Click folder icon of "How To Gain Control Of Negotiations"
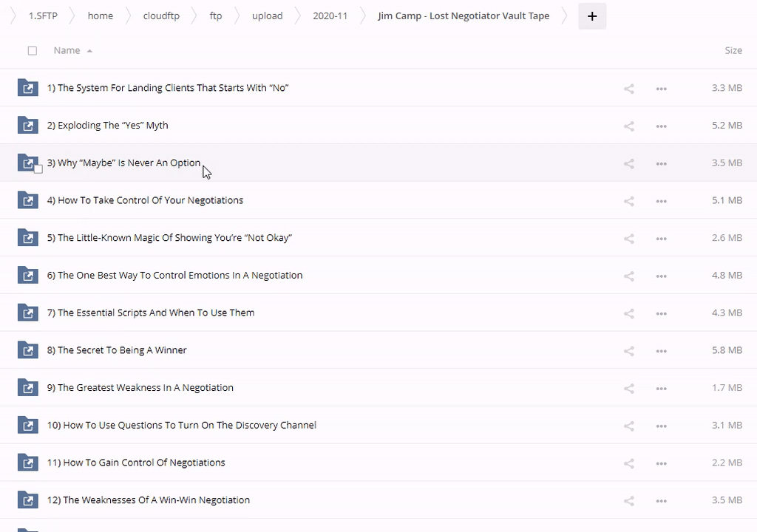This screenshot has width=757, height=532. tap(27, 463)
